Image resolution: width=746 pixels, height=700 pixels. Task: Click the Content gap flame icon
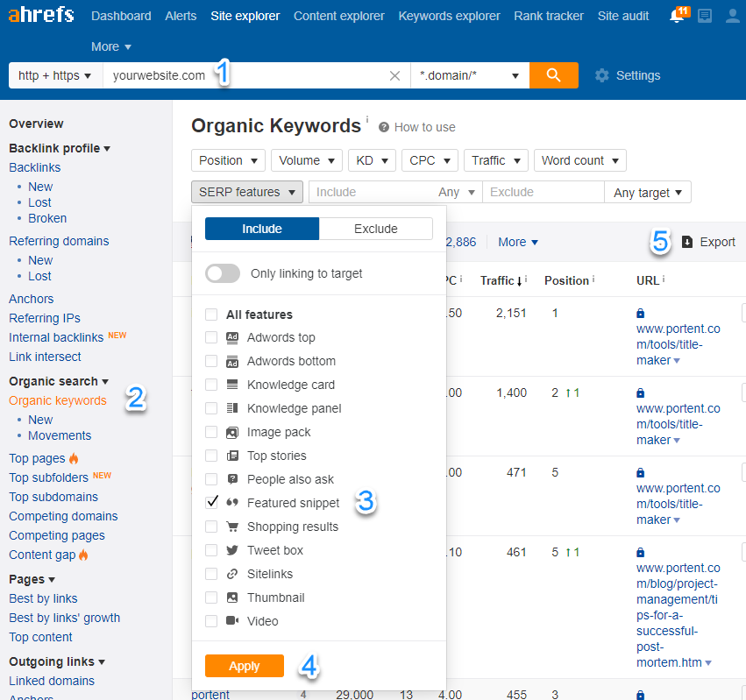click(83, 555)
